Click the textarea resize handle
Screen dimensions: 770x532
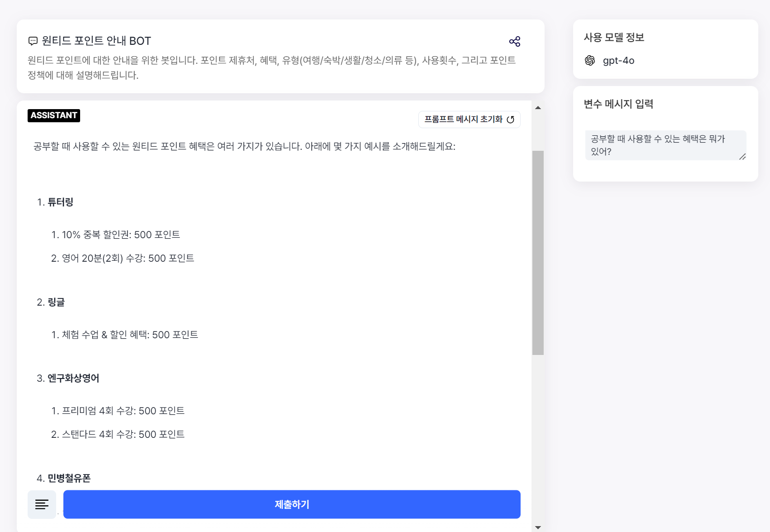pyautogui.click(x=742, y=157)
